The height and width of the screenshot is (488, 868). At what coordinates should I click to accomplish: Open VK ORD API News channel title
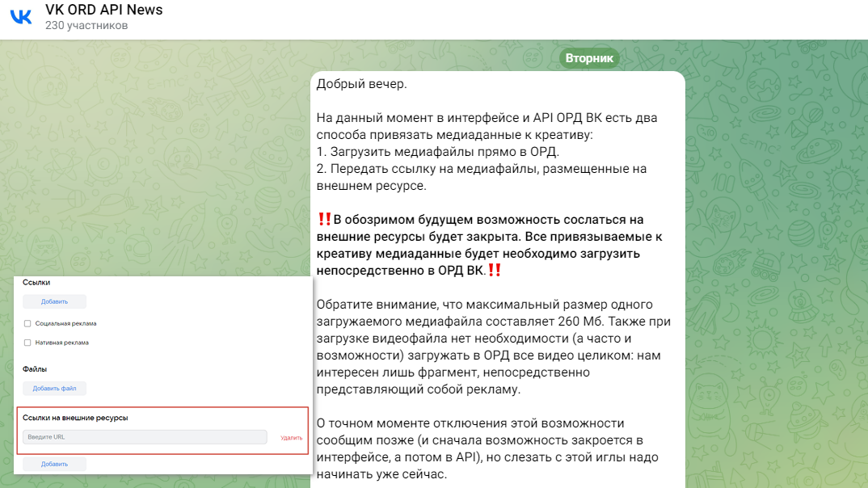pos(104,10)
